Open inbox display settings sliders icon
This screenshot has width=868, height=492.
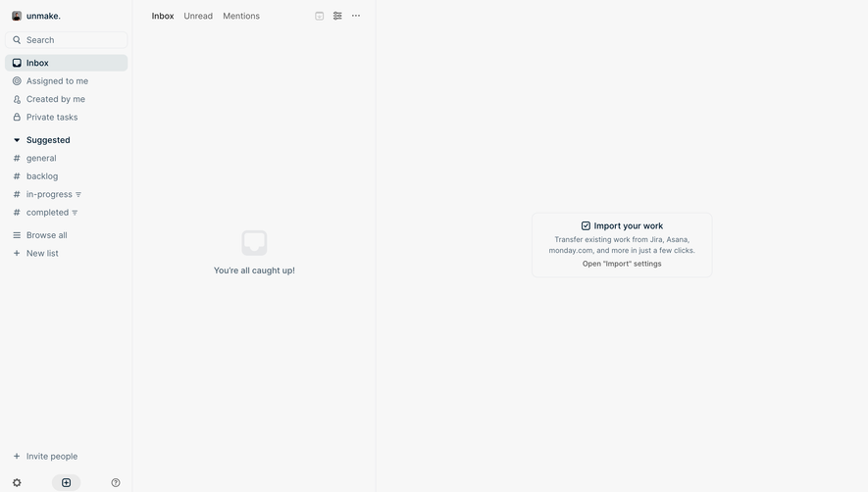coord(337,16)
